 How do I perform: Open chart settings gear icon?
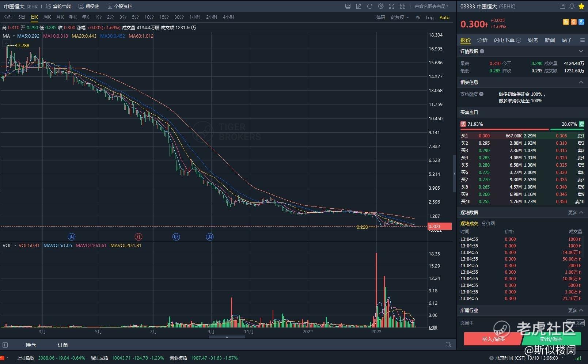coord(381,6)
